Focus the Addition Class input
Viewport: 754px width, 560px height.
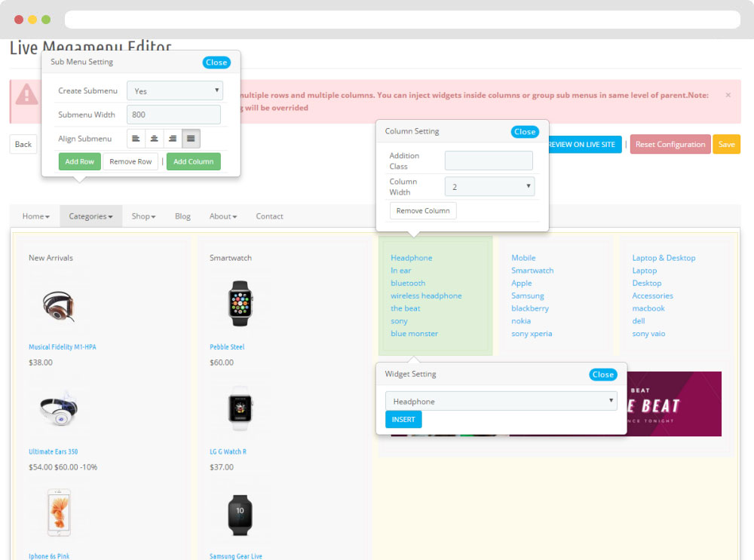[489, 161]
